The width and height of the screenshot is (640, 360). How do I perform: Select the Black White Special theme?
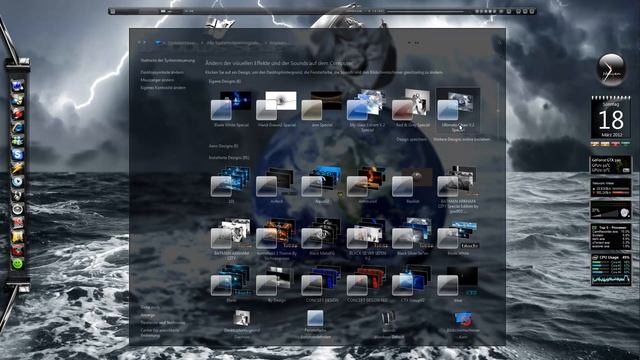click(x=231, y=109)
